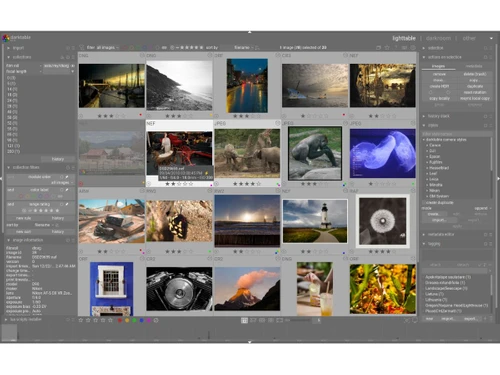Enable create duplicate checkbox in styles
This screenshot has height=375, width=500.
(424, 202)
